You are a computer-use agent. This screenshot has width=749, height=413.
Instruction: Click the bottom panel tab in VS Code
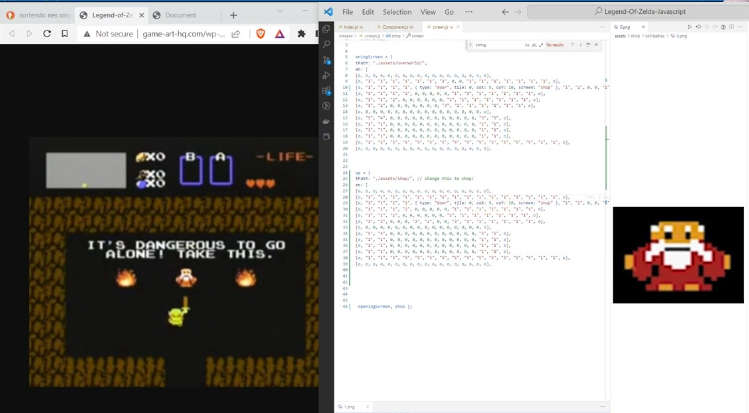click(x=353, y=407)
